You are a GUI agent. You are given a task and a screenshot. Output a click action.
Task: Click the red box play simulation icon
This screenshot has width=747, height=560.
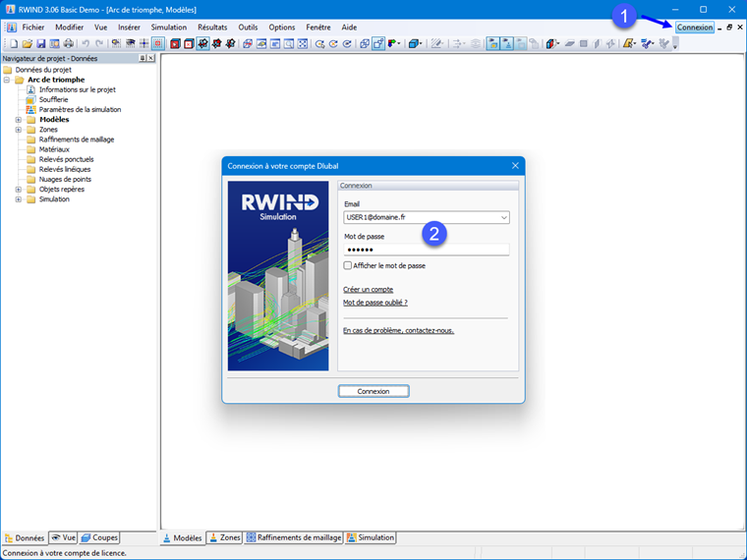click(x=175, y=44)
